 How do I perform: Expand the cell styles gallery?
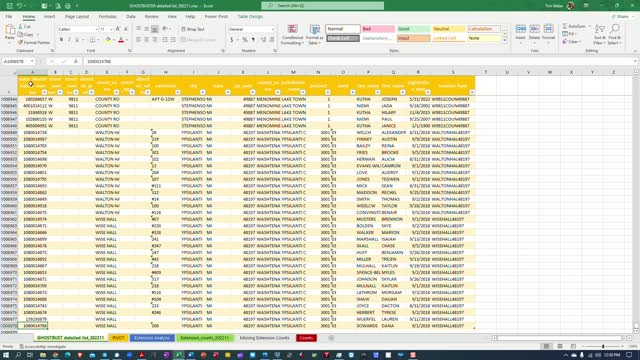click(505, 41)
